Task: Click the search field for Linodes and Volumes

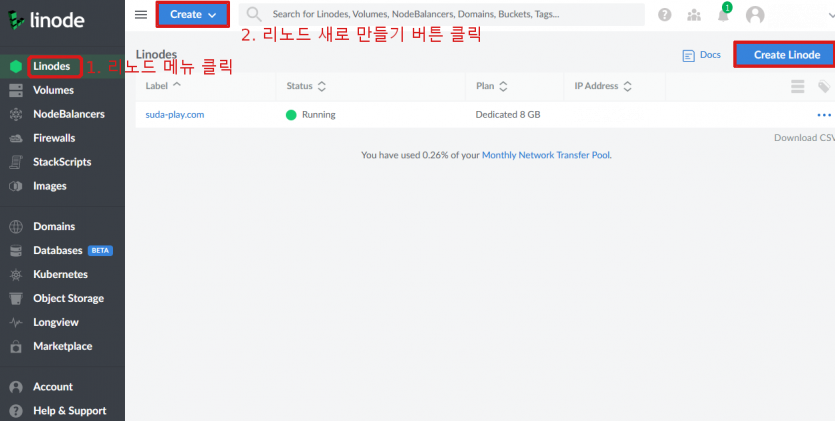Action: click(441, 14)
